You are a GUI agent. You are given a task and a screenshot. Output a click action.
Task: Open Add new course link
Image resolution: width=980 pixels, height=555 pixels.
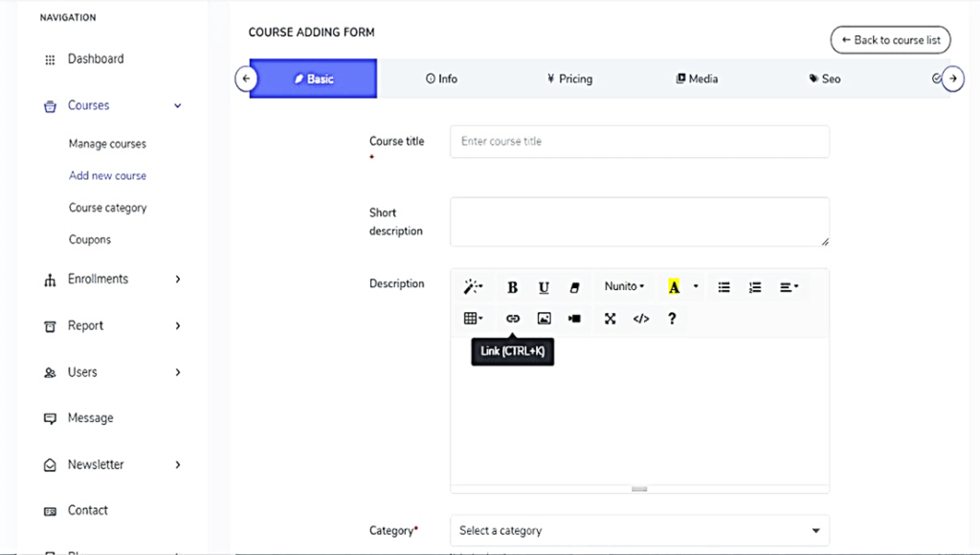107,176
